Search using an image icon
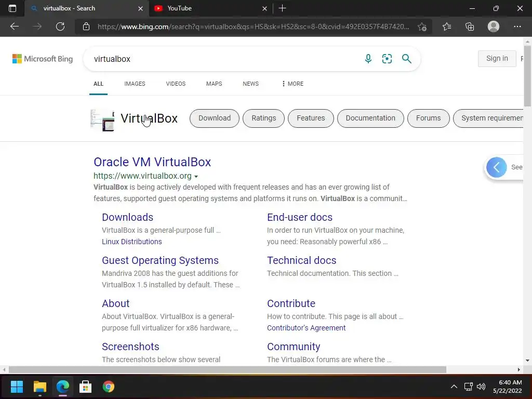This screenshot has height=399, width=532. pyautogui.click(x=387, y=59)
